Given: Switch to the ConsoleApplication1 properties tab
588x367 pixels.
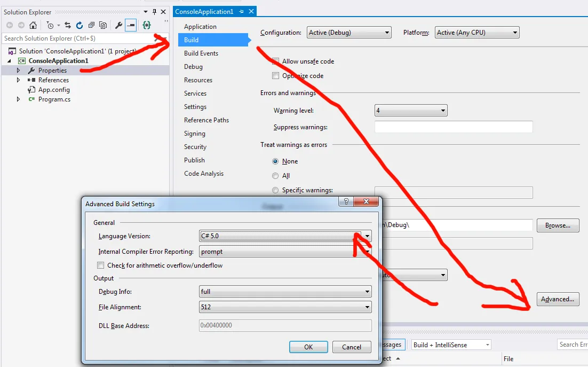Looking at the screenshot, I should 204,12.
